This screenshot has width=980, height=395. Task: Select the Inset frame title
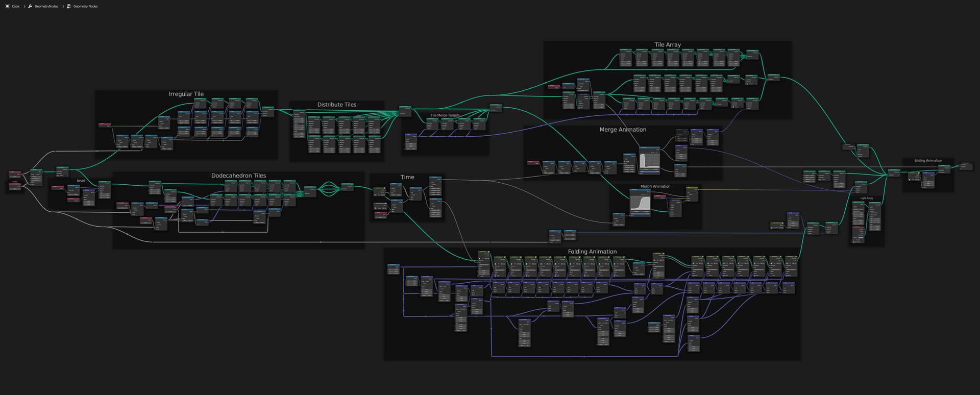81,181
